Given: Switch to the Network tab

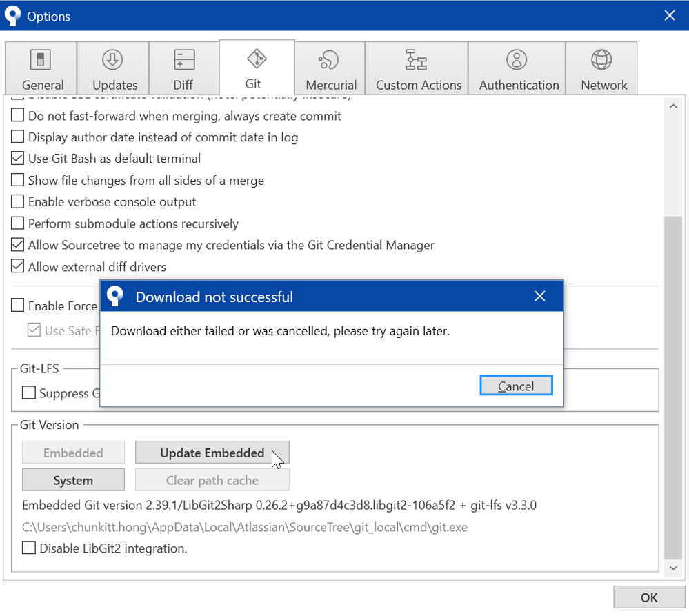Looking at the screenshot, I should click(601, 68).
